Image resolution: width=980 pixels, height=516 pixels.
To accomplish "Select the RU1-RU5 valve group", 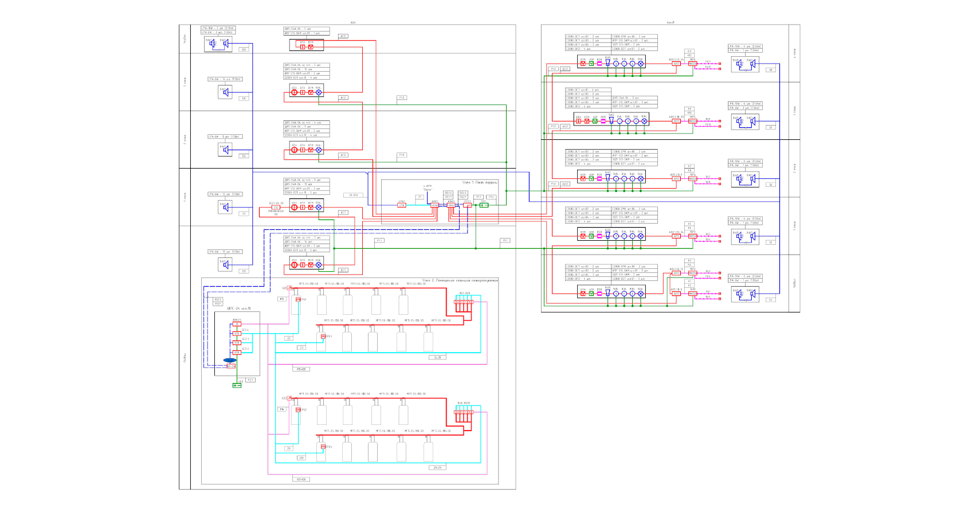I will tap(464, 302).
